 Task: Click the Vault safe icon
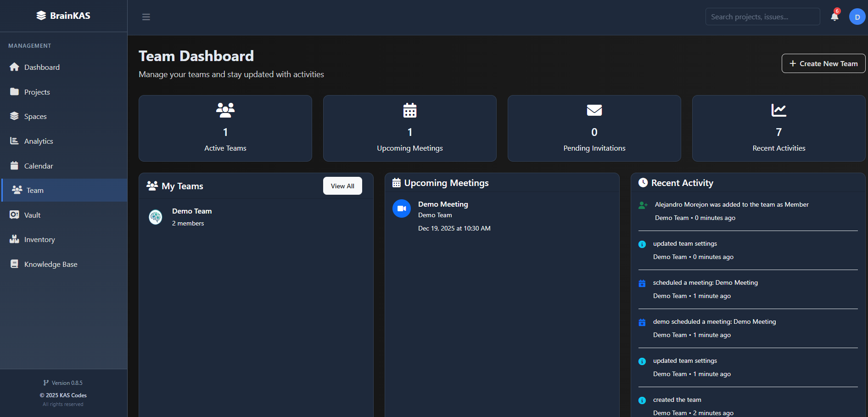(x=14, y=215)
